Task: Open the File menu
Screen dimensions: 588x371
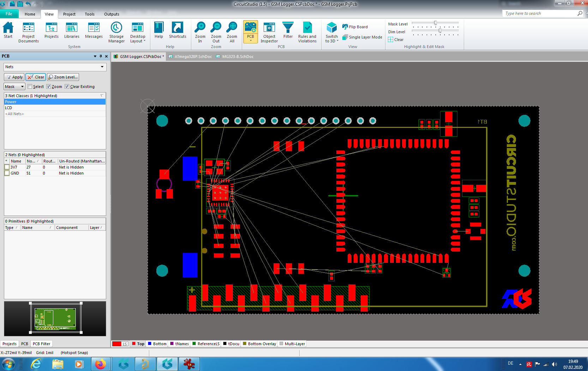Action: click(x=9, y=14)
